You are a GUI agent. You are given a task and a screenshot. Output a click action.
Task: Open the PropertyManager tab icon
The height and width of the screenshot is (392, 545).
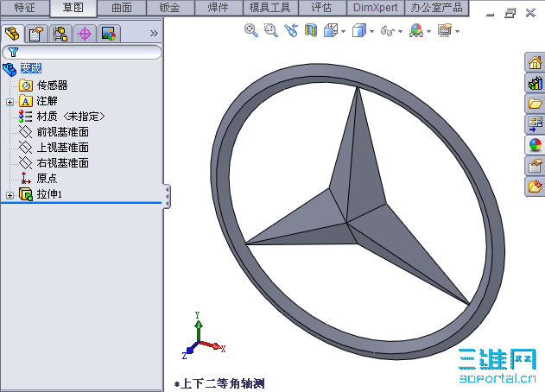37,34
